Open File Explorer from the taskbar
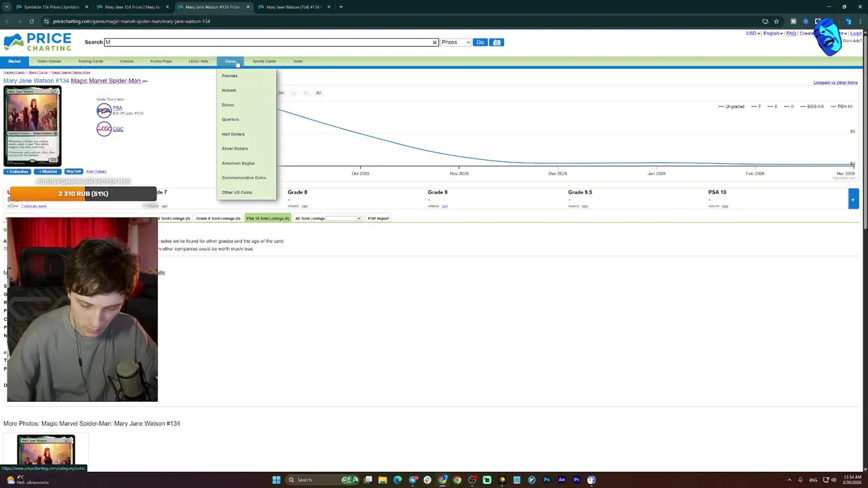This screenshot has width=868, height=488. [x=382, y=480]
